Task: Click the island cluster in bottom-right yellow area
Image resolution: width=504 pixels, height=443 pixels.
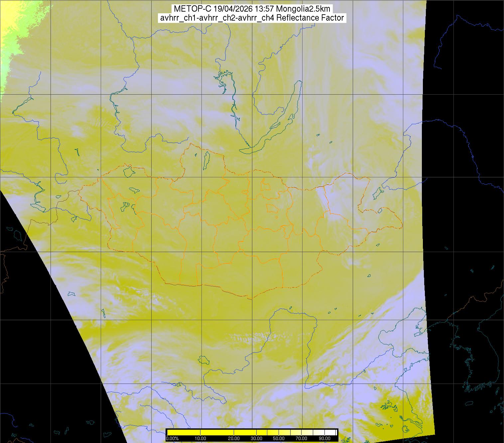Action: (x=387, y=406)
